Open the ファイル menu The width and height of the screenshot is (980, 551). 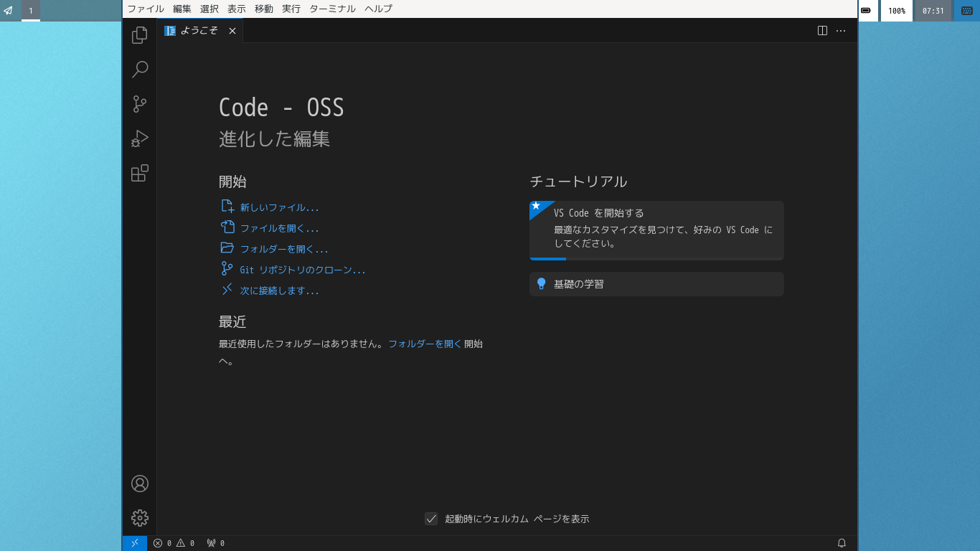[x=146, y=9]
